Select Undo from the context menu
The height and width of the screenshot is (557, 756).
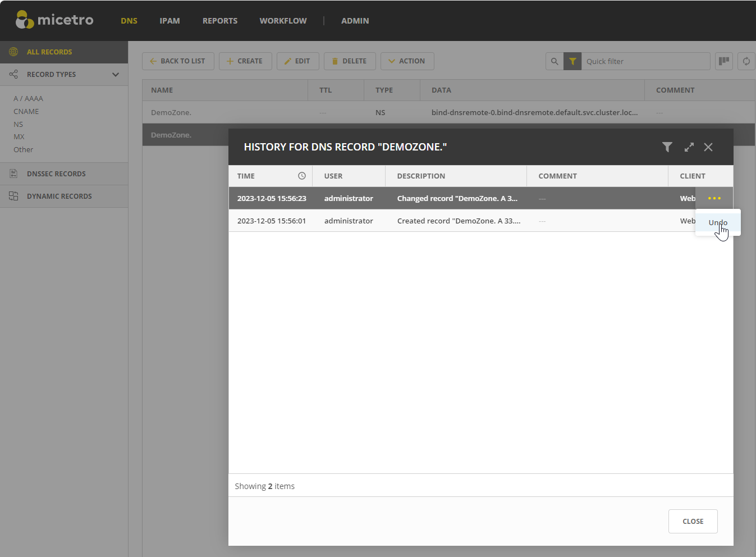pos(717,222)
